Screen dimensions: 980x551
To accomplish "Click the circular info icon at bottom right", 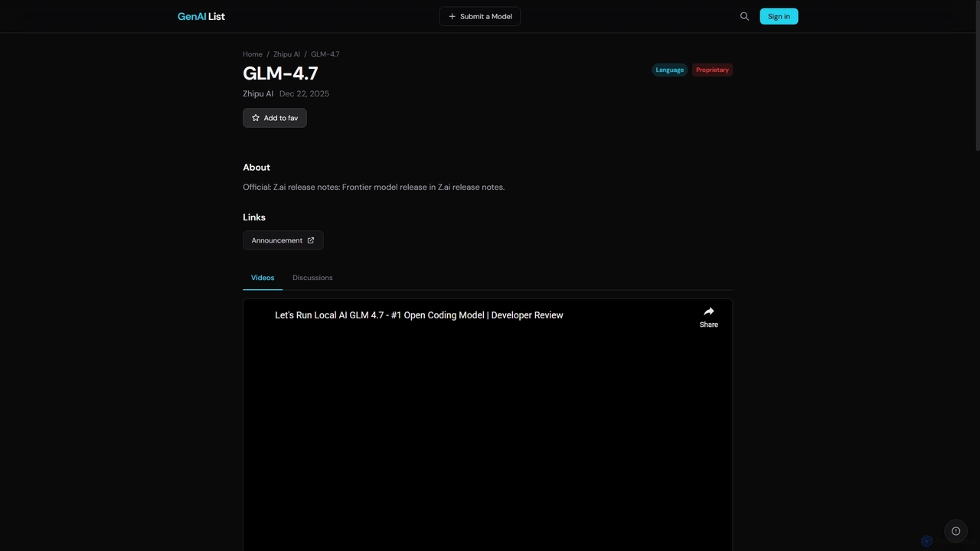I will click(955, 531).
